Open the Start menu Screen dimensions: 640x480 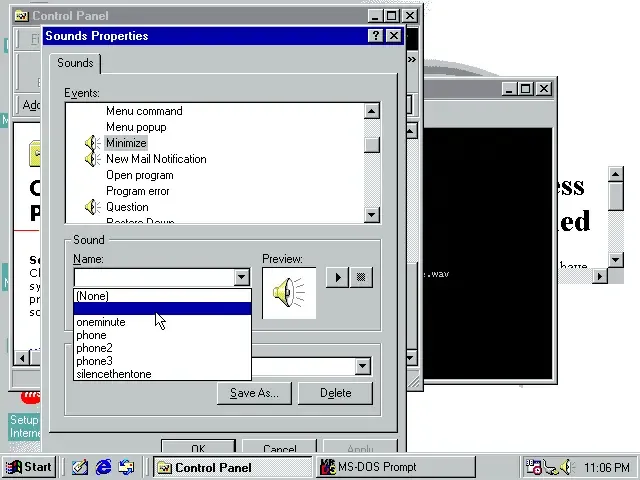coord(29,467)
